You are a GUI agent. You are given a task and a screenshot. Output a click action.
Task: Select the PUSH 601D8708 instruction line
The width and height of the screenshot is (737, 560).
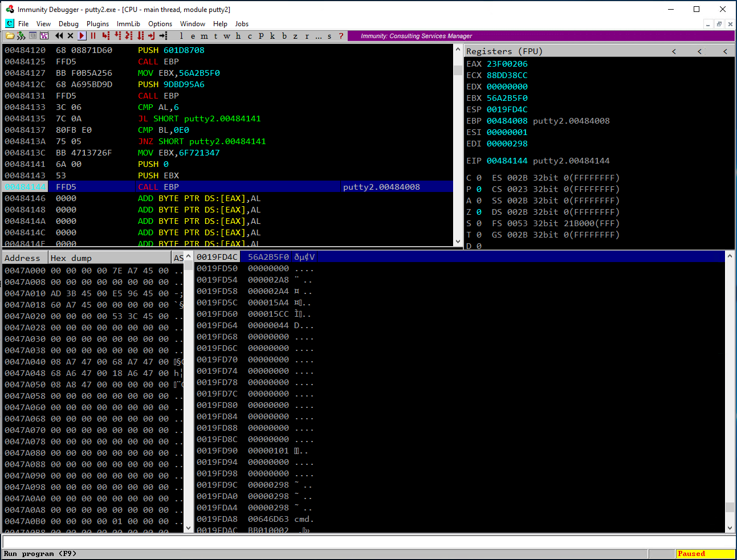(x=228, y=50)
